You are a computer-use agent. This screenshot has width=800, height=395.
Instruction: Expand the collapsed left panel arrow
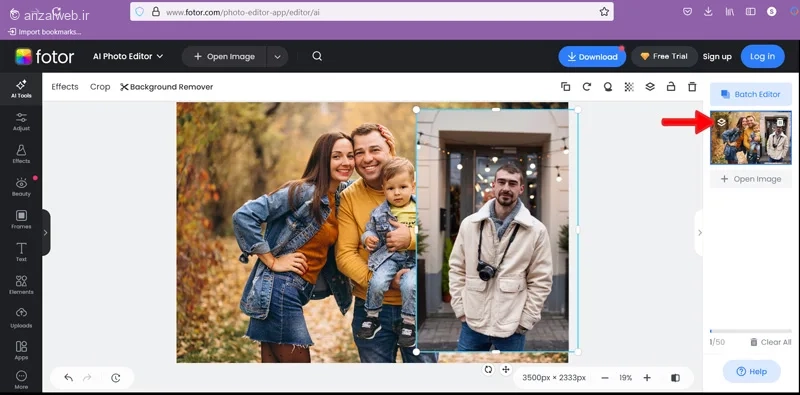coord(45,232)
